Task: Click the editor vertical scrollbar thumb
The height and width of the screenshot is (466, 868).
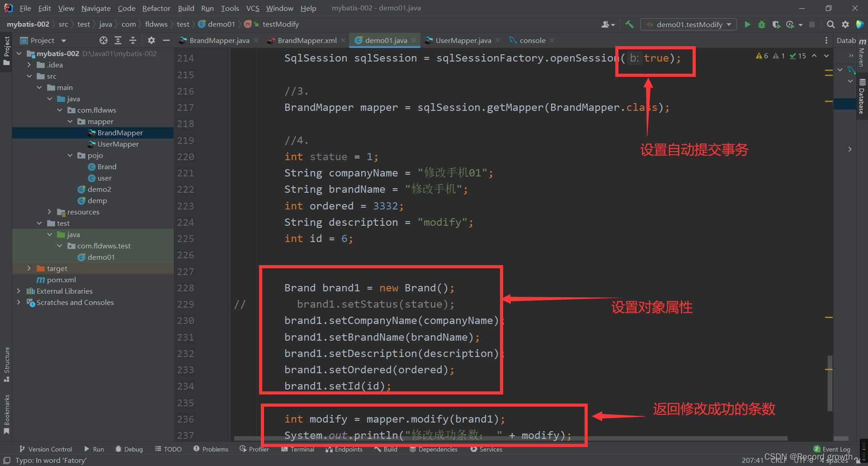Action: coord(830,383)
